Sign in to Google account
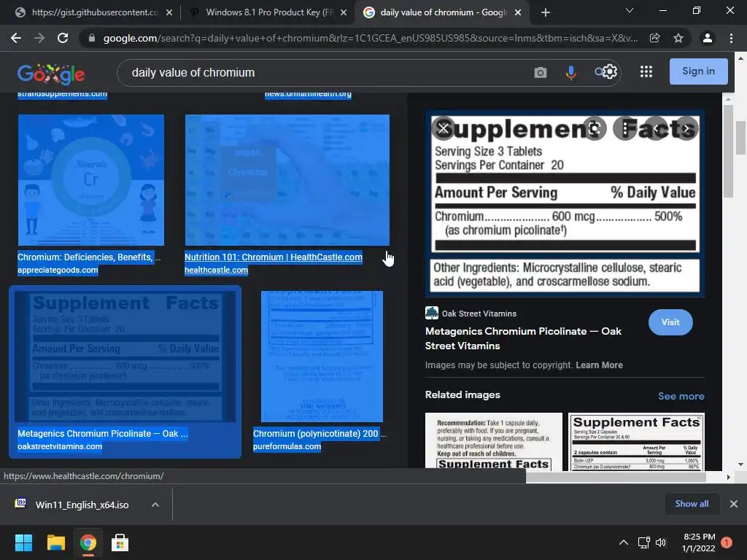This screenshot has height=560, width=747. (698, 71)
